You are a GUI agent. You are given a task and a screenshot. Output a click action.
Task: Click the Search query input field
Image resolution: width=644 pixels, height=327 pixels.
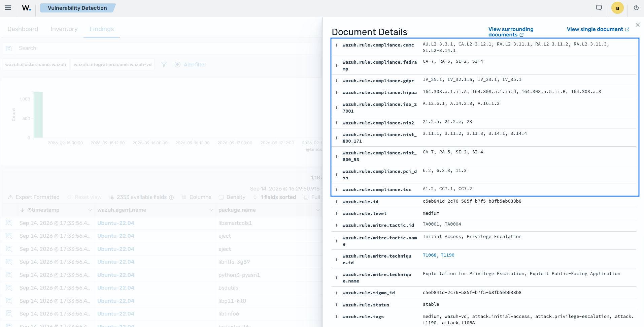pyautogui.click(x=168, y=48)
